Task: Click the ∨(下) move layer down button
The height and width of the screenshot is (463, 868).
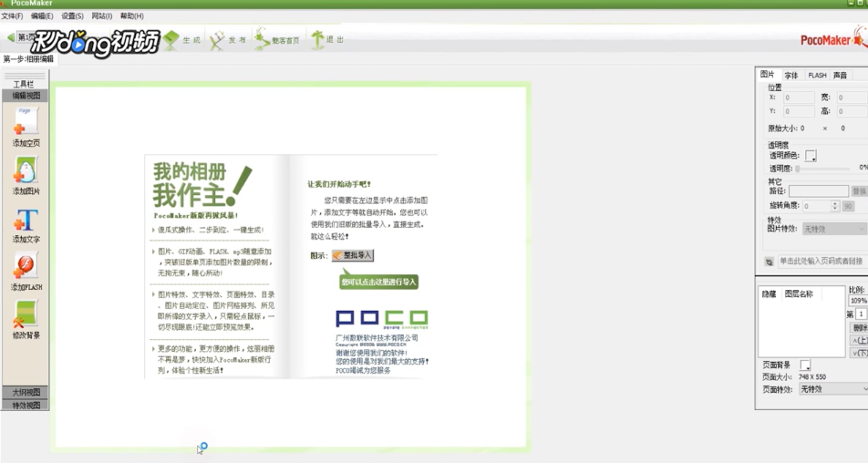Action: point(859,353)
